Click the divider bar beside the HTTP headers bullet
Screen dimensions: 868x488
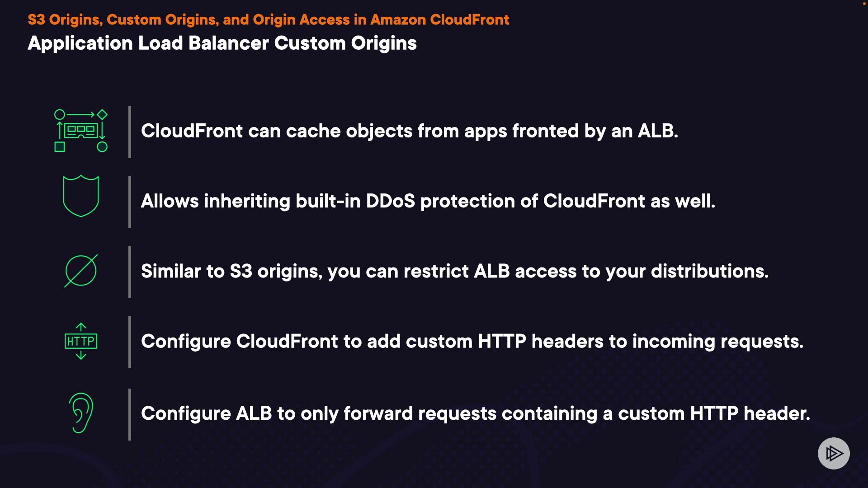pyautogui.click(x=130, y=342)
